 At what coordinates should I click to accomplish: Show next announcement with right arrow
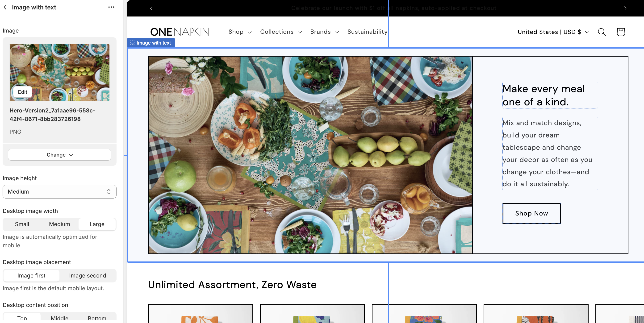(625, 8)
